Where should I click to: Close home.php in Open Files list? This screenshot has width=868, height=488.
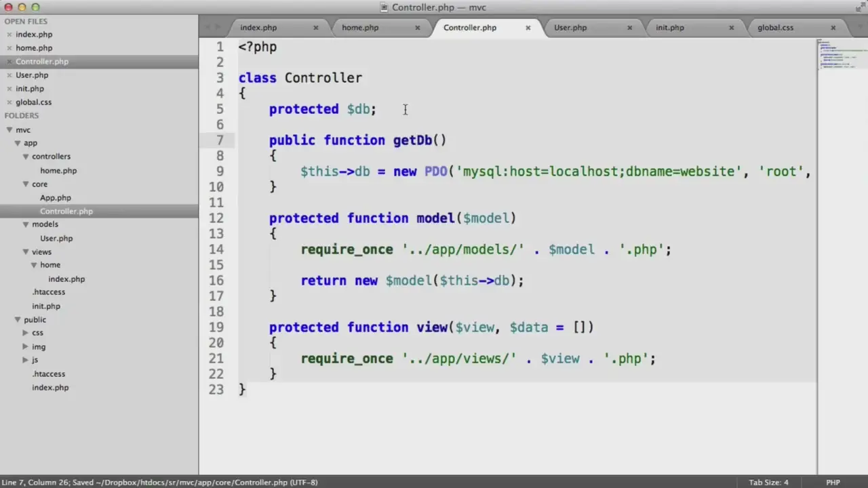(8, 48)
